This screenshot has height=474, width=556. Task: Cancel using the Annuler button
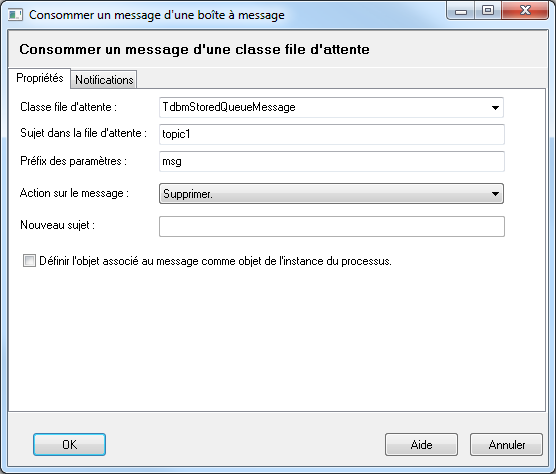click(506, 445)
